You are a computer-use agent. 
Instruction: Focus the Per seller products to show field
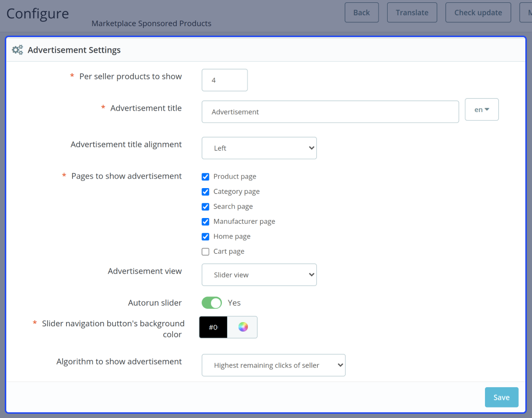225,80
